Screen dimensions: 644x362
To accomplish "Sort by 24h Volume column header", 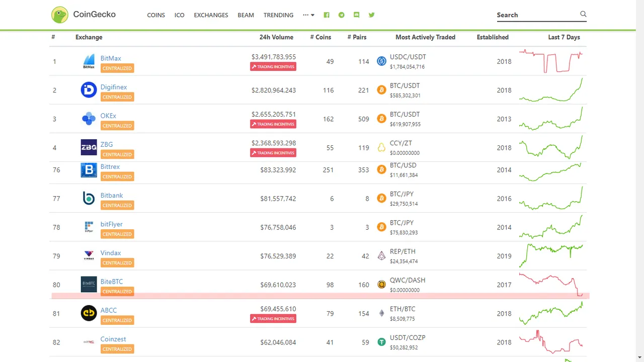I will (276, 37).
